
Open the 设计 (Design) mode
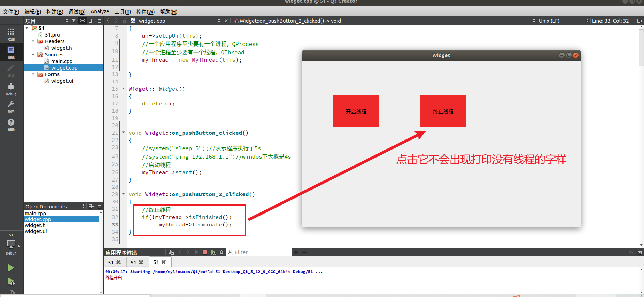(x=11, y=70)
